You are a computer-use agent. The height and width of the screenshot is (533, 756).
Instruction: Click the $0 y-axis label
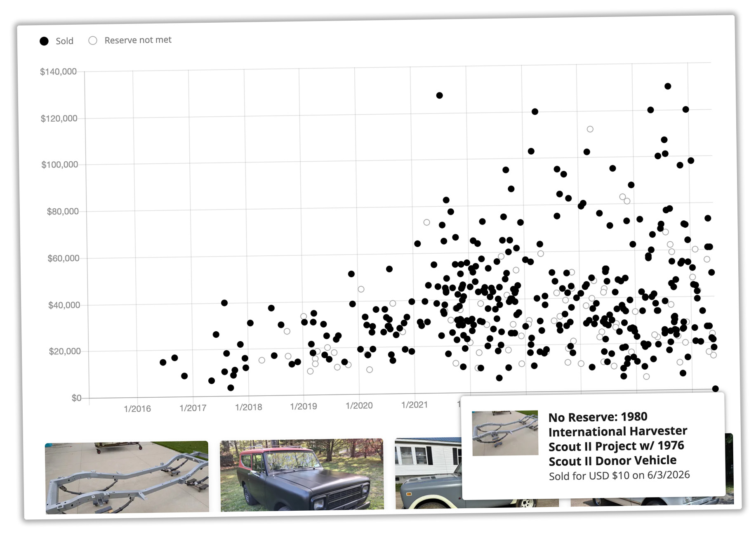(x=77, y=398)
